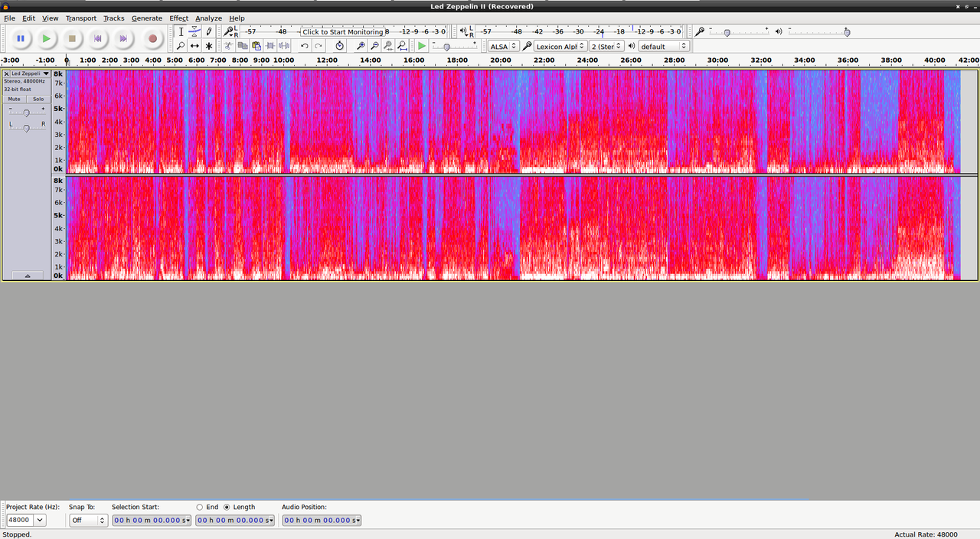This screenshot has width=980, height=539.
Task: Open the Lexicon Alpha recording device dropdown
Action: tap(560, 46)
